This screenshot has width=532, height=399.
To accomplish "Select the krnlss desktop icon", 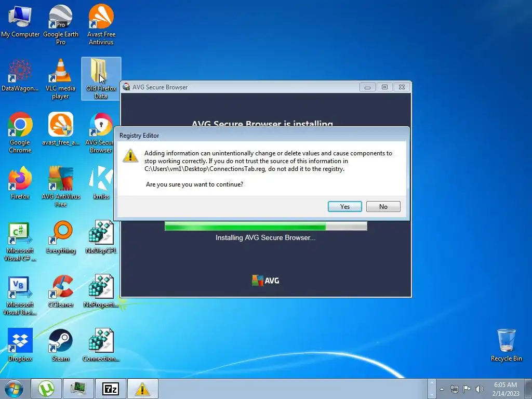I will (101, 183).
